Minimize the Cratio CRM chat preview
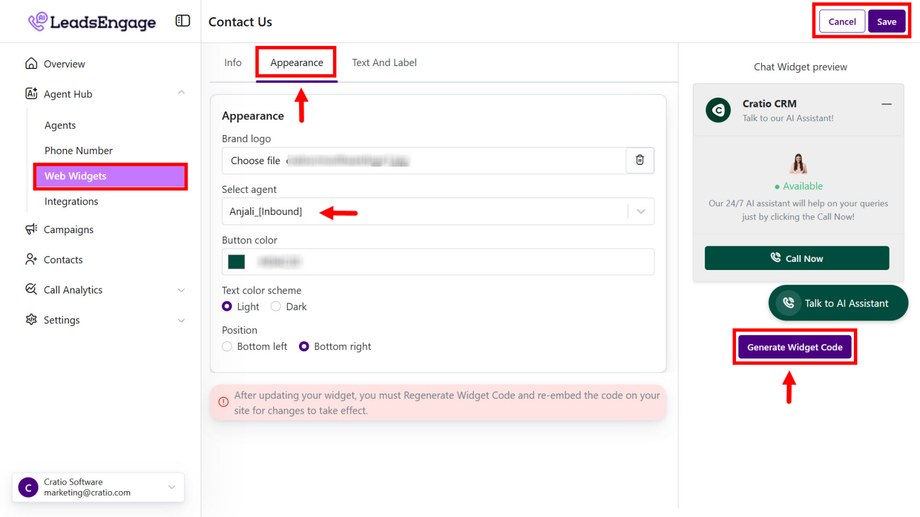This screenshot has width=920, height=517. click(886, 104)
